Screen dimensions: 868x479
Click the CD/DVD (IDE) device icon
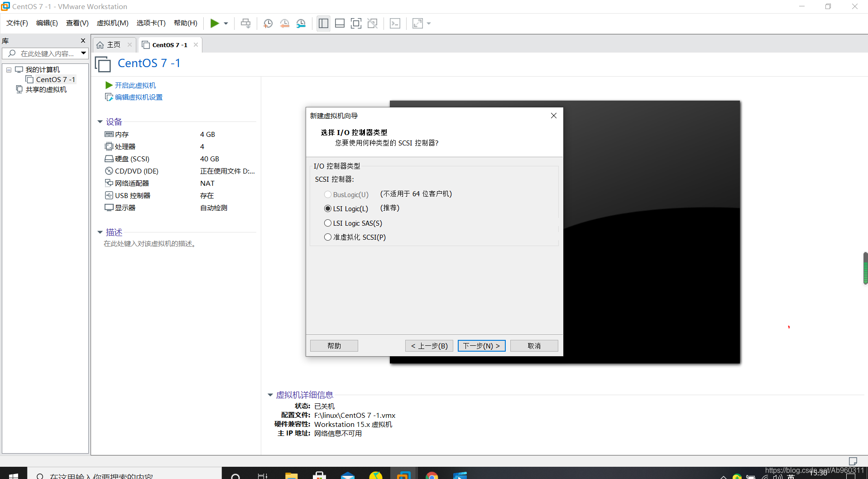109,171
